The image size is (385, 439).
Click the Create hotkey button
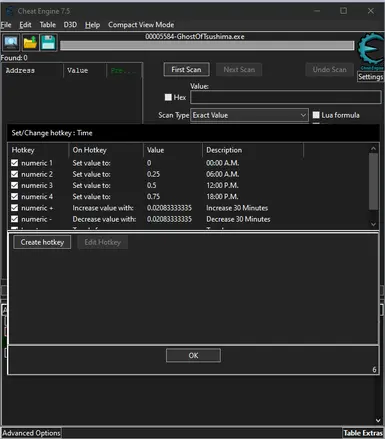pyautogui.click(x=42, y=242)
